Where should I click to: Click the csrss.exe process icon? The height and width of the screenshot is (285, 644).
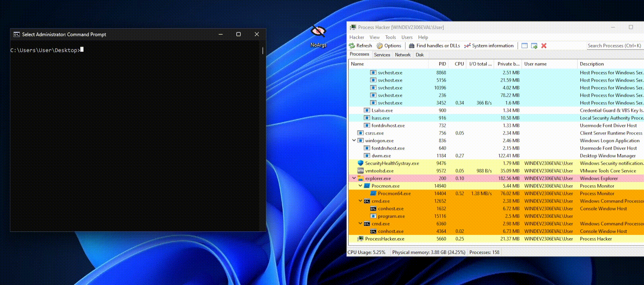point(361,133)
